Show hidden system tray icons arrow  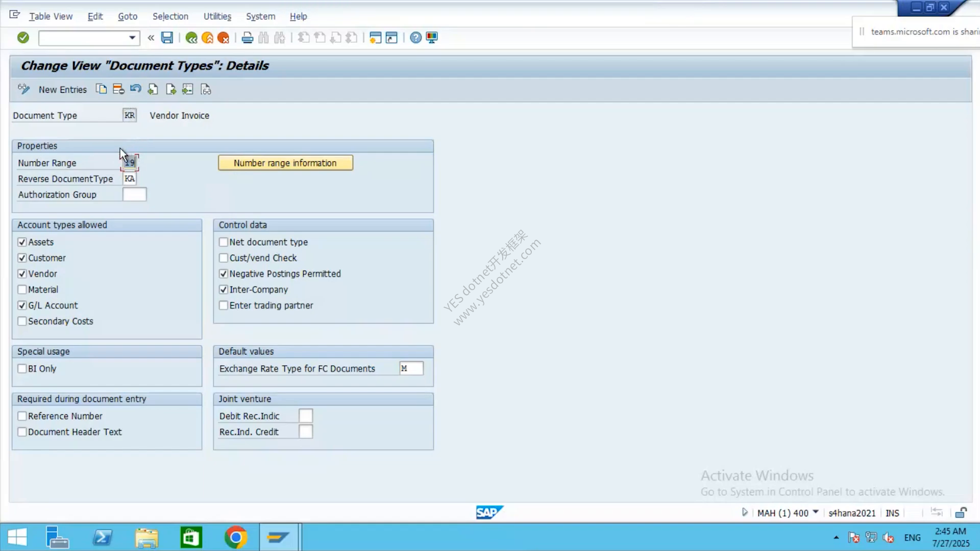836,538
